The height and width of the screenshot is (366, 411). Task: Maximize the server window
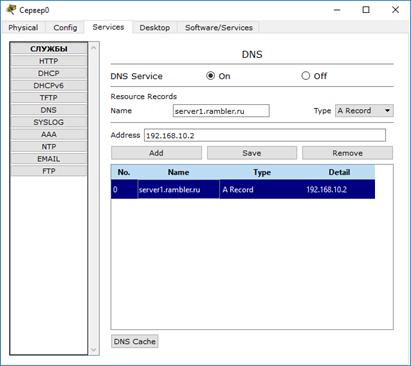point(366,10)
